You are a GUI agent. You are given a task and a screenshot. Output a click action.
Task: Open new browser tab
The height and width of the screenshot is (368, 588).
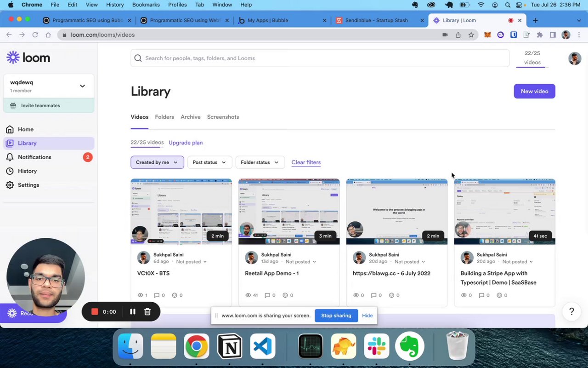coord(535,20)
